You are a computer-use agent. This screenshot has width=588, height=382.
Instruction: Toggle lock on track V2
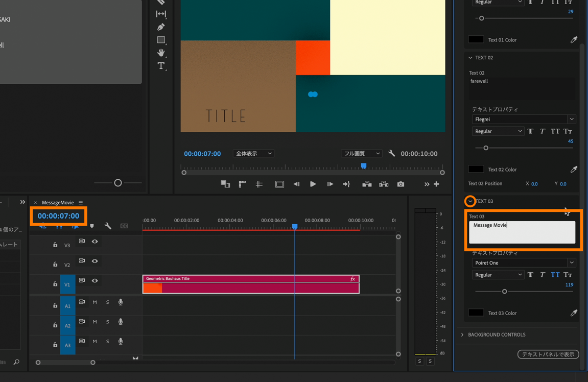pos(55,265)
